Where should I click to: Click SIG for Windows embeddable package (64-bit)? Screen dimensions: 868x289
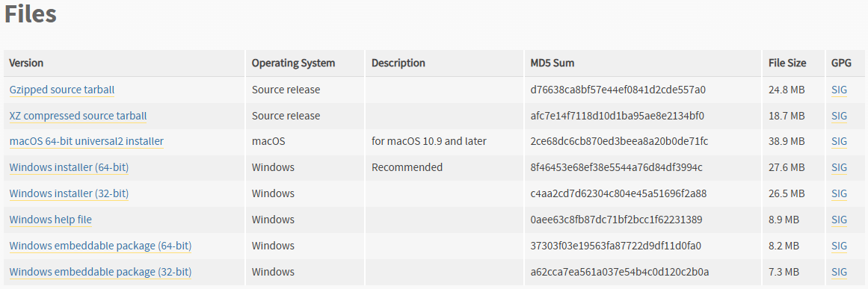pyautogui.click(x=839, y=246)
